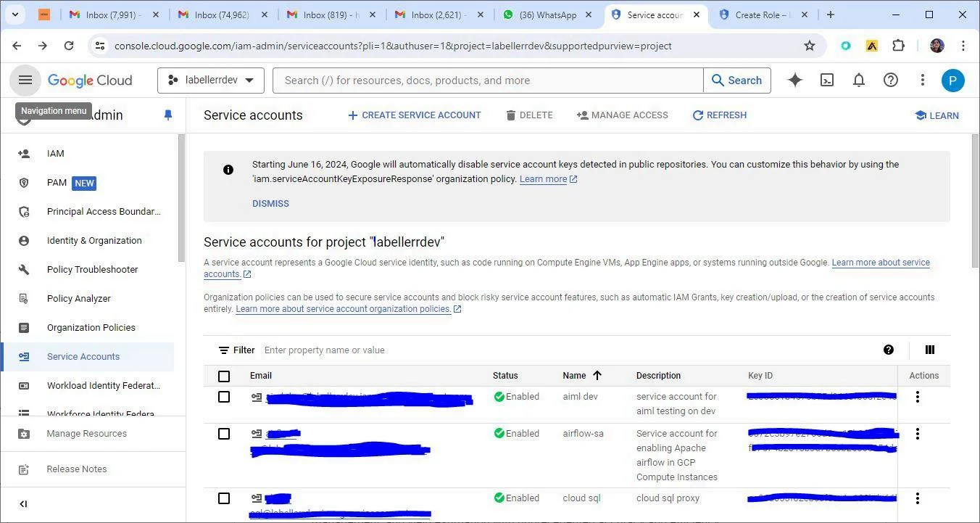This screenshot has width=980, height=523.
Task: Open column display options icon
Action: tap(930, 350)
